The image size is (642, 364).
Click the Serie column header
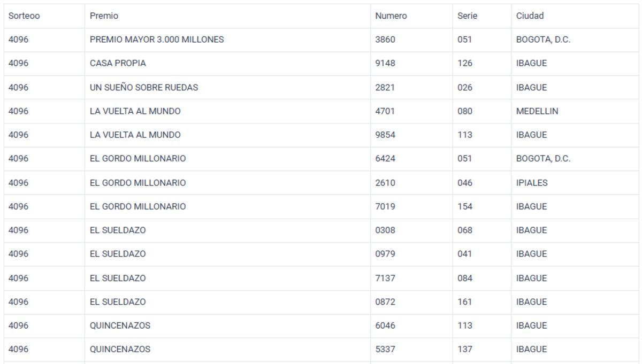click(467, 16)
